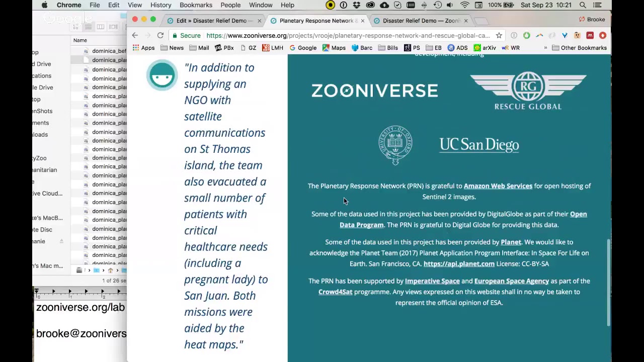
Task: Open the ADS bookmark
Action: coord(457,48)
